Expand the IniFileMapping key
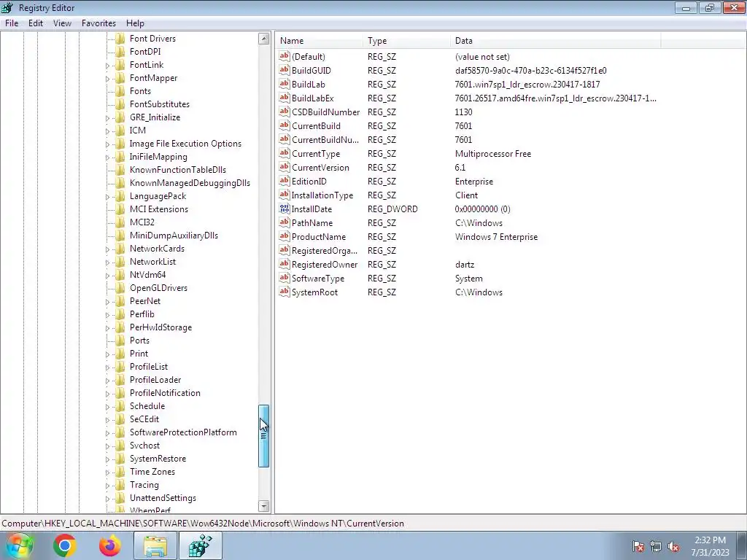Image resolution: width=747 pixels, height=560 pixels. coord(107,157)
